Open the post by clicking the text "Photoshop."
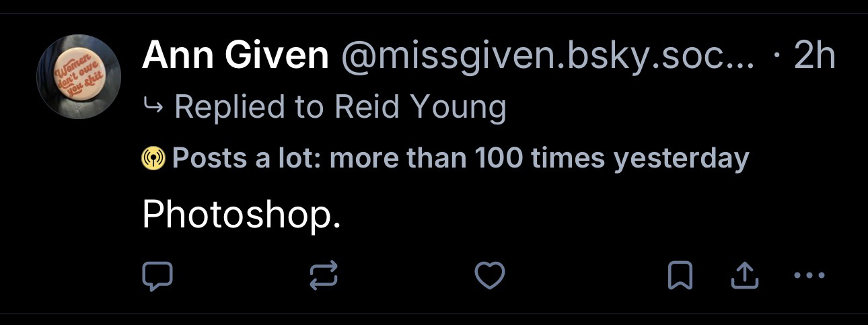 pyautogui.click(x=241, y=215)
